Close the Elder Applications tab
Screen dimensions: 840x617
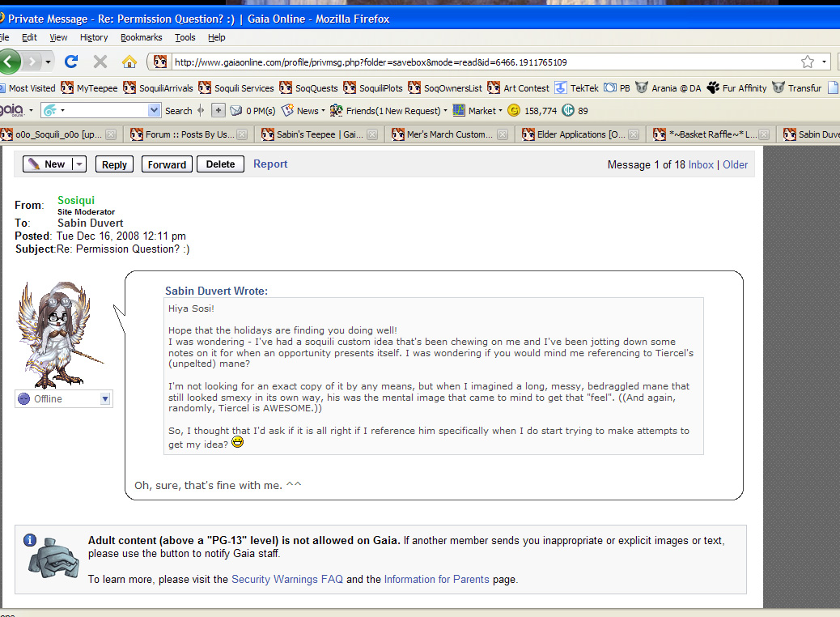click(x=634, y=134)
